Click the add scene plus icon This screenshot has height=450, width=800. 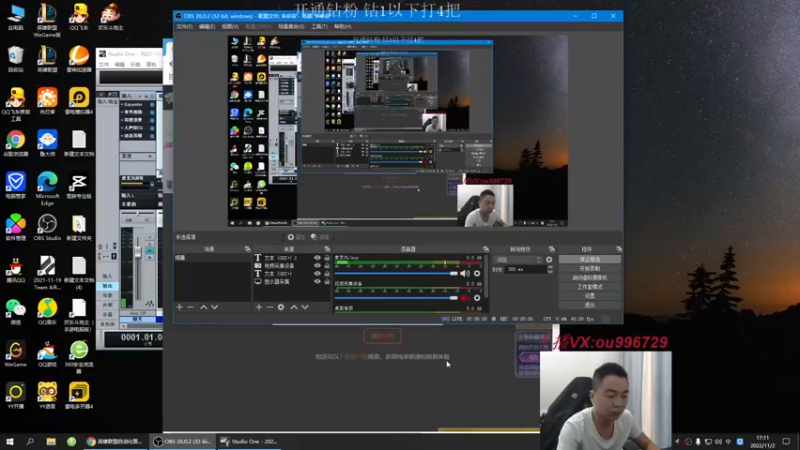tap(180, 307)
